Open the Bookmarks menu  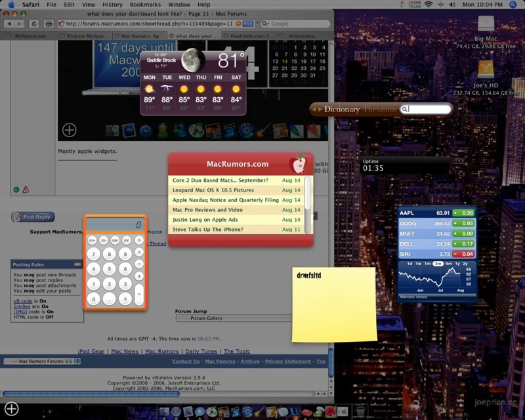pos(145,5)
